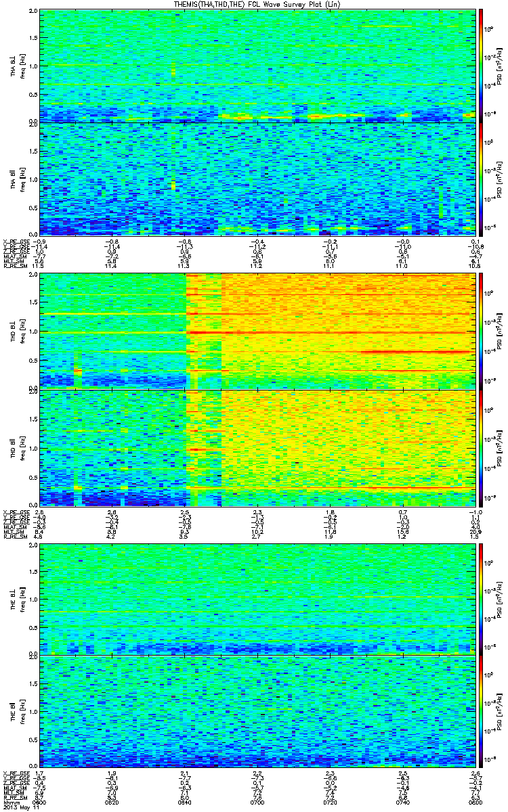Click the color bar beside THE B⊥ panel
This screenshot has height=812, width=508.
pyautogui.click(x=481, y=598)
